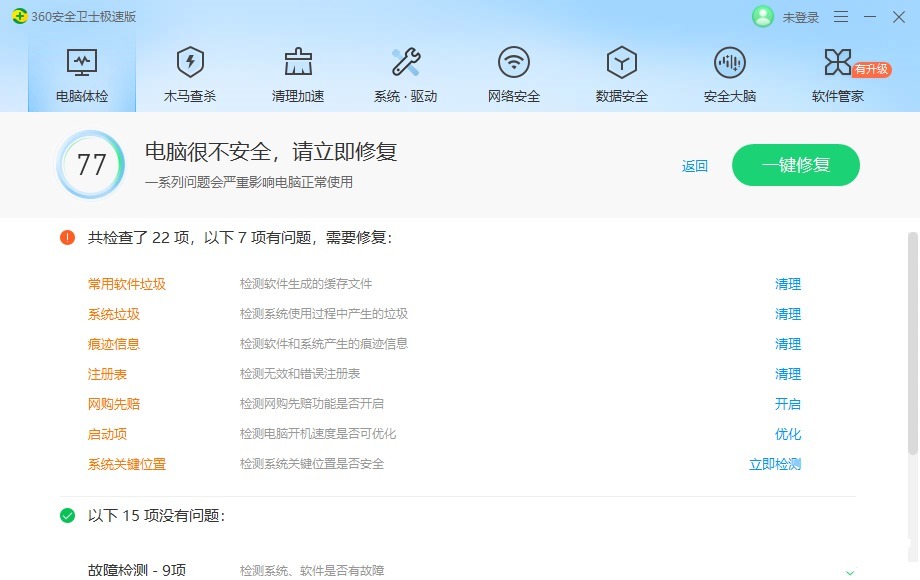
Task: Switch to the 安全大脑 tab label
Action: pos(730,96)
